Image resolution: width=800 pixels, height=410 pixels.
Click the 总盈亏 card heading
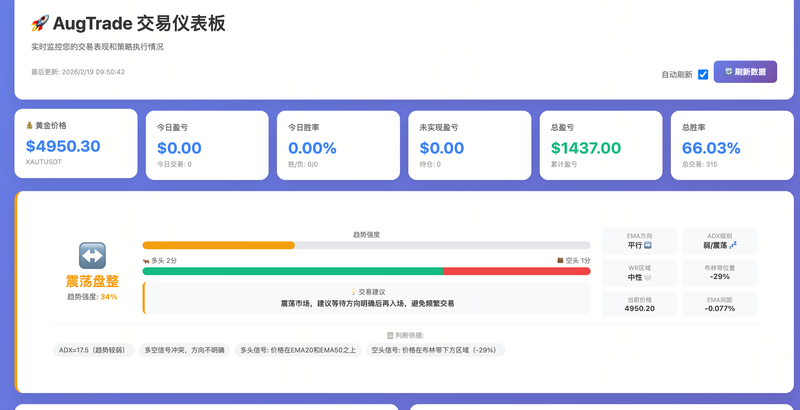coord(562,127)
